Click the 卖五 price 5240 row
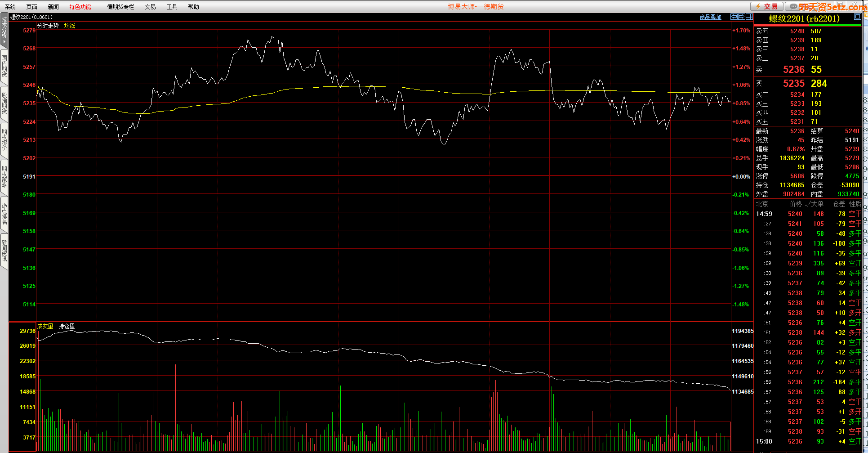This screenshot has height=453, width=868. [807, 31]
